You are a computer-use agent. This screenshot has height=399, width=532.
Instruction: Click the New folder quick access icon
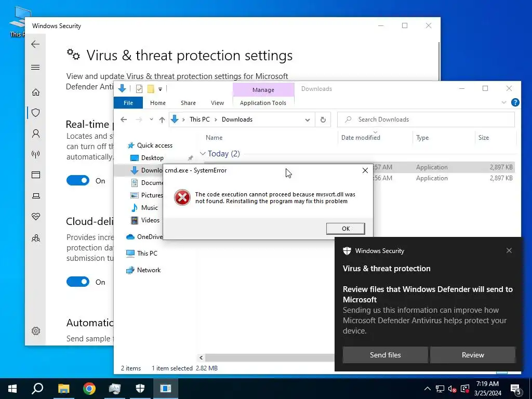pyautogui.click(x=151, y=89)
